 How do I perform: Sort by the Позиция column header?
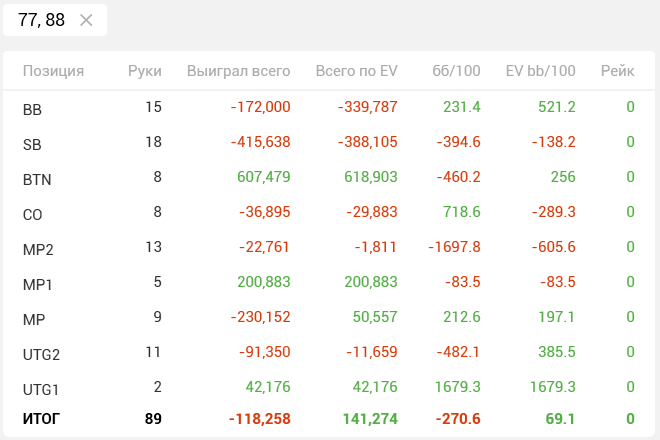click(53, 71)
